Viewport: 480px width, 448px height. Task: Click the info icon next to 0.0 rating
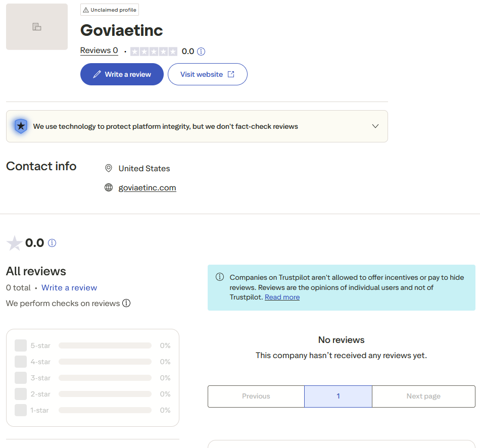pyautogui.click(x=201, y=51)
